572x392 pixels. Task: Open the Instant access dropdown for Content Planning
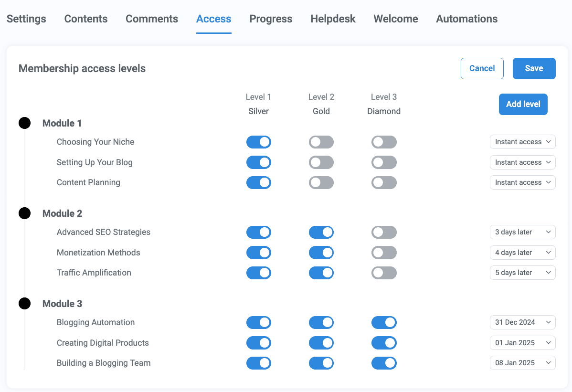point(522,182)
